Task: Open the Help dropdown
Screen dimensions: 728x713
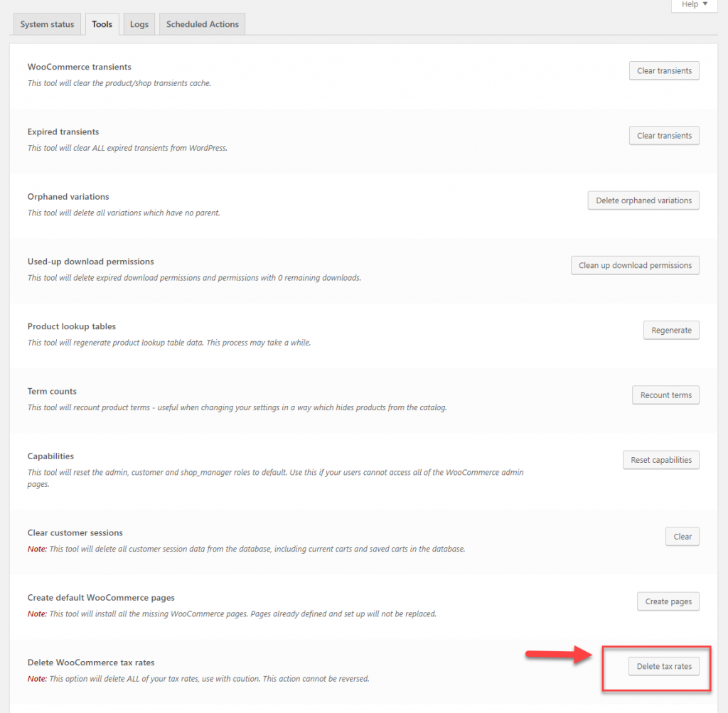Action: pos(694,5)
